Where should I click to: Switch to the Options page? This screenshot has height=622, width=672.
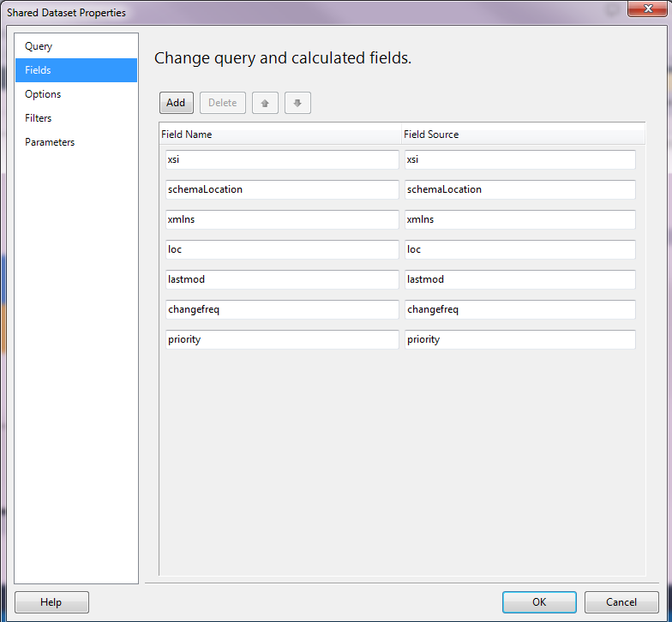(43, 94)
